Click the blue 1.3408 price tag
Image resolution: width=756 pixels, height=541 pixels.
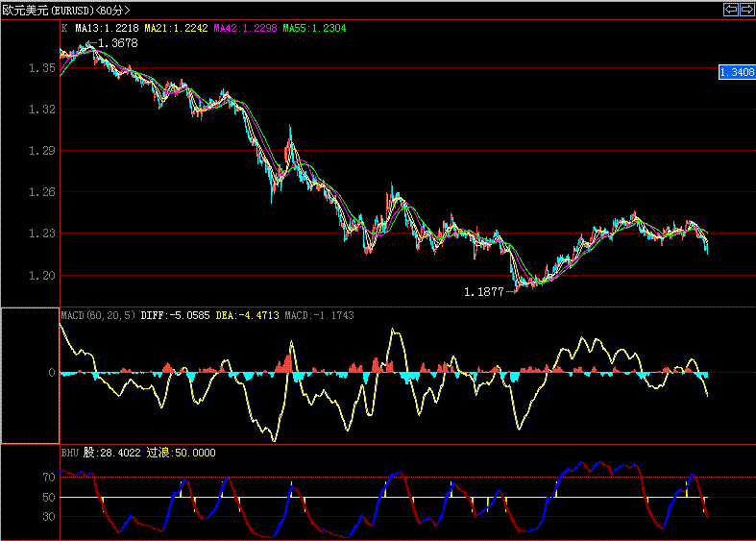737,72
